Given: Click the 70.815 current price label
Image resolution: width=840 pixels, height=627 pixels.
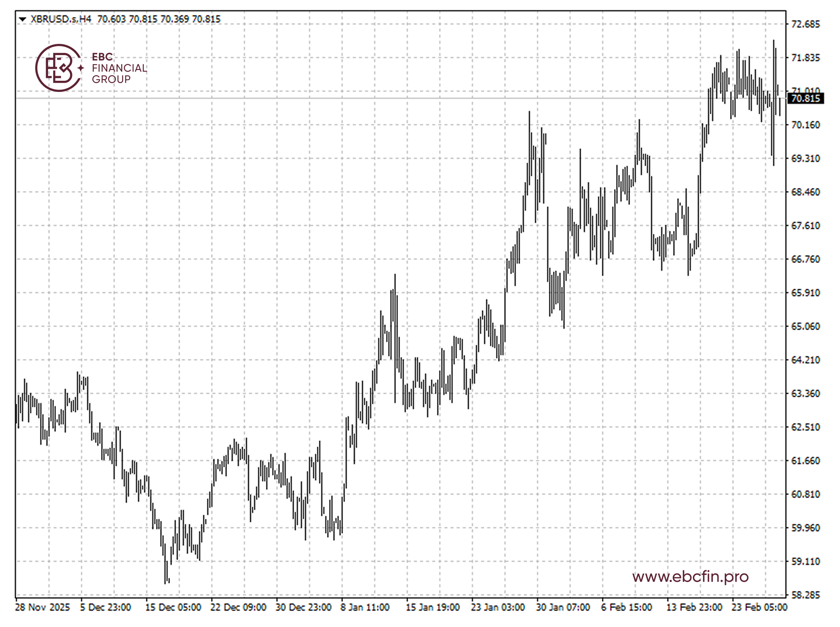Looking at the screenshot, I should (x=805, y=99).
